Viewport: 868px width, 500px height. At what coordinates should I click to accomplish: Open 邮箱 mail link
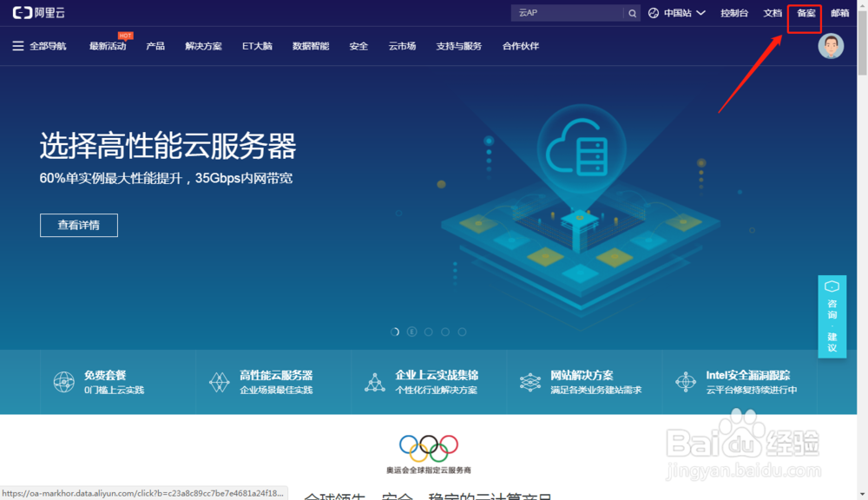tap(839, 13)
